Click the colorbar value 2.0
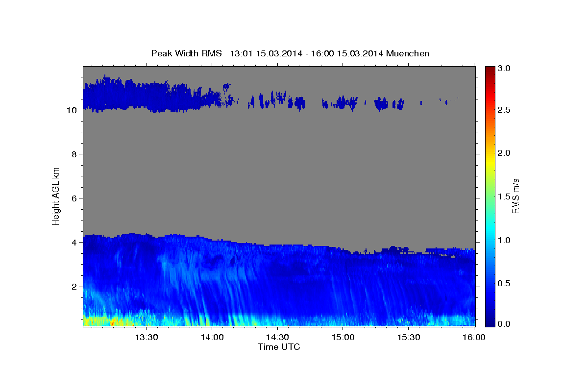Screen dimensions: 588x392 (503, 153)
